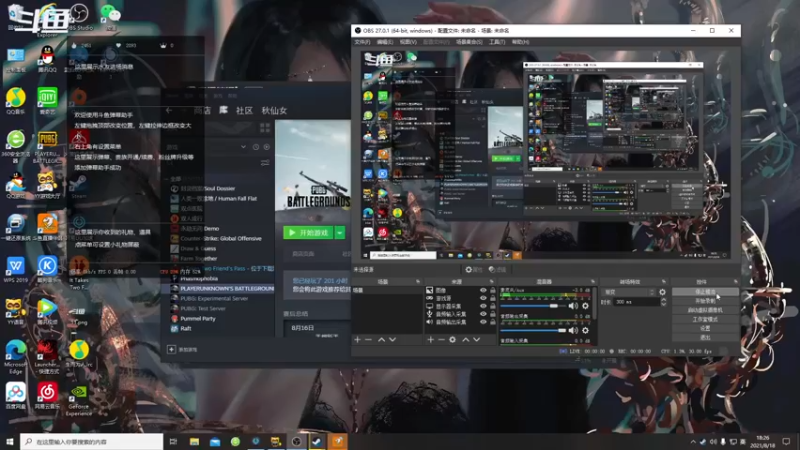
Task: Remove the selected scene in OBS
Action: pyautogui.click(x=368, y=340)
